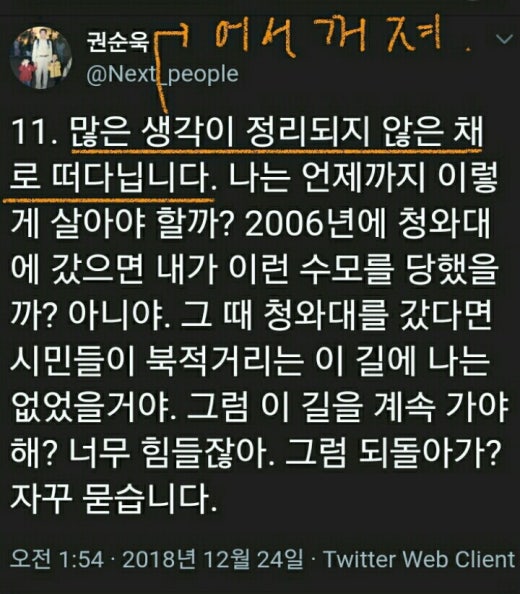The width and height of the screenshot is (520, 594).
Task: Click the 2018년 12월 24일 date
Action: [x=213, y=559]
